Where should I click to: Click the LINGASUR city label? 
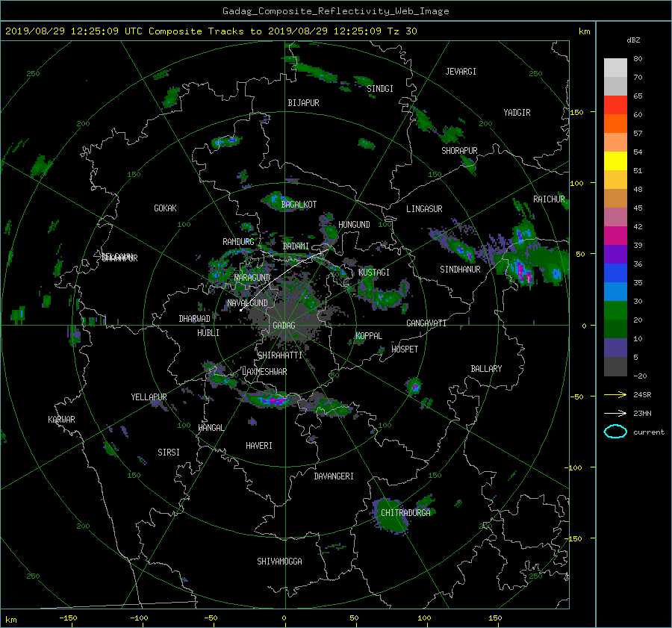[x=424, y=209]
